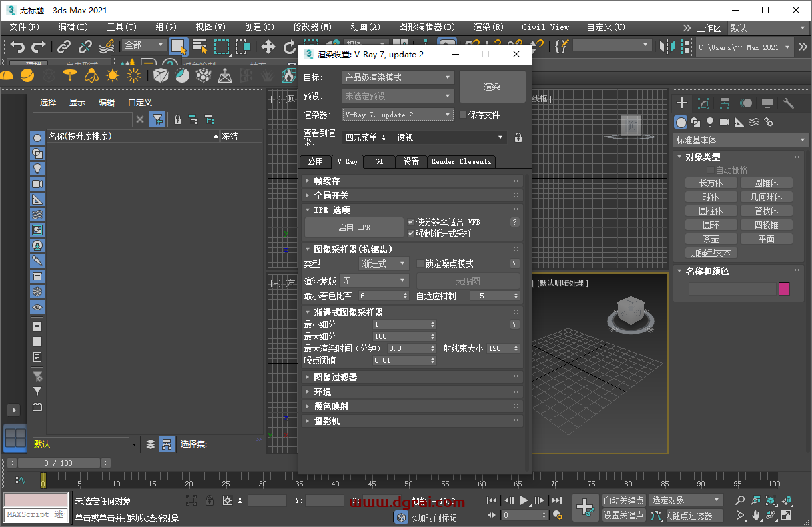
Task: Open the Hierarchy command panel tab
Action: click(x=725, y=103)
